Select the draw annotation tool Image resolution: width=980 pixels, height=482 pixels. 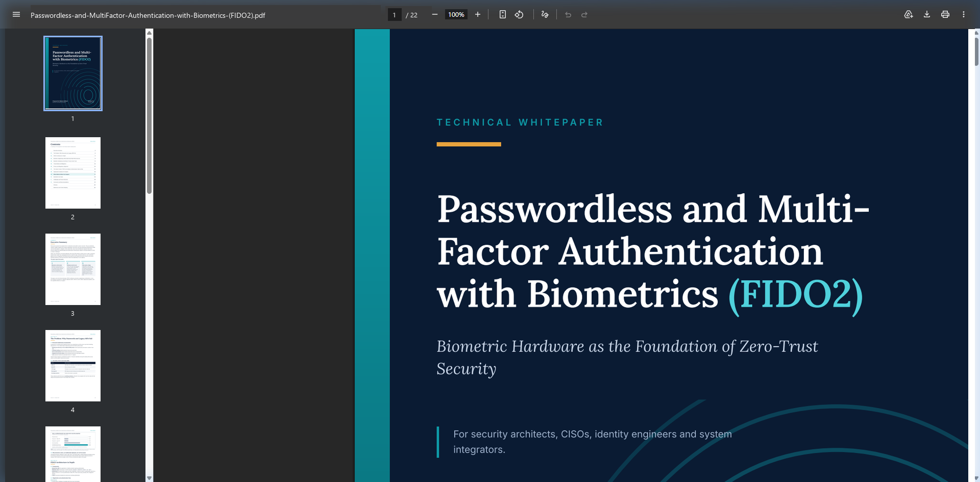point(545,14)
